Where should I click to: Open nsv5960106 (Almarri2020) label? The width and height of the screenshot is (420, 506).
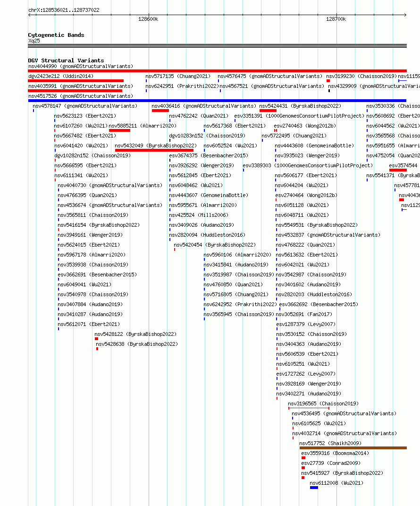coord(237,255)
